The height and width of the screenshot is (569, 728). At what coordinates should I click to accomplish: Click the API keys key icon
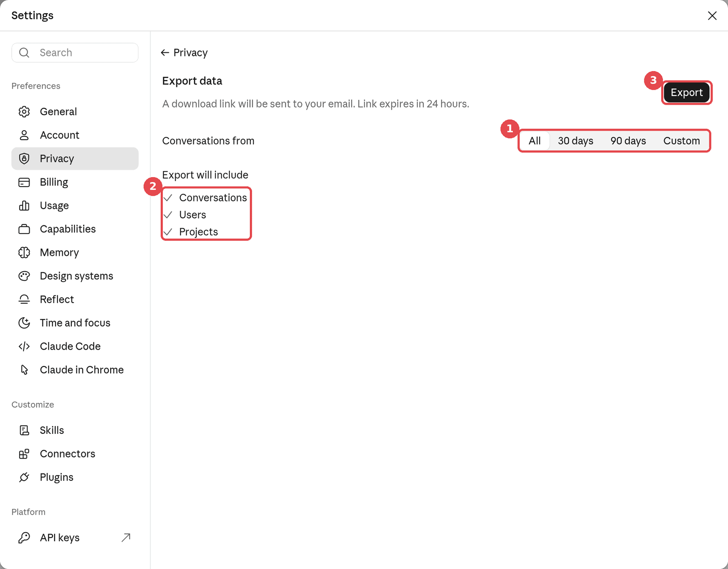pos(24,538)
